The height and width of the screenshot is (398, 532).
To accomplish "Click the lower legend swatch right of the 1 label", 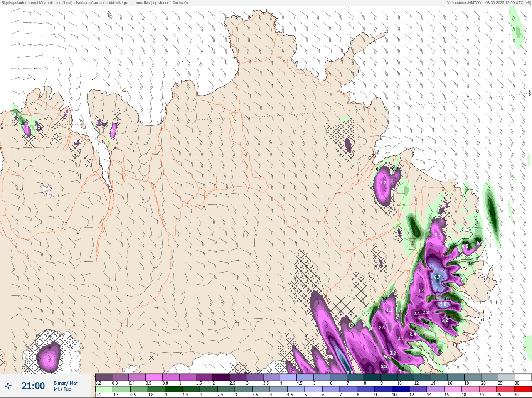I will pos(174,389).
